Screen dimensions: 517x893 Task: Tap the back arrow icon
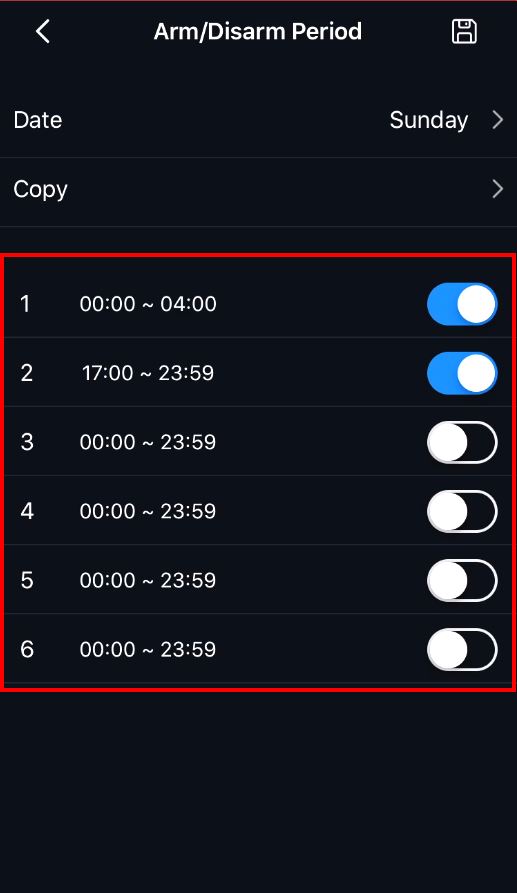click(43, 31)
